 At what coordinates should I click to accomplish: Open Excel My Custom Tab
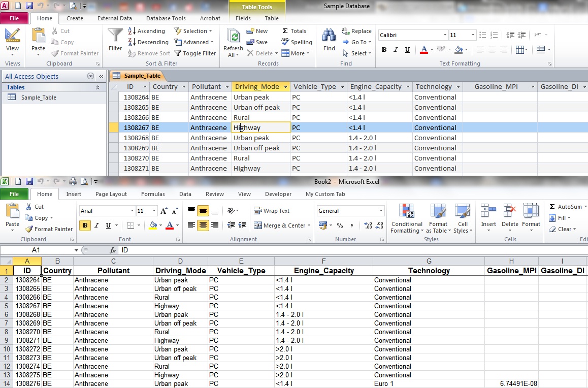(x=325, y=194)
